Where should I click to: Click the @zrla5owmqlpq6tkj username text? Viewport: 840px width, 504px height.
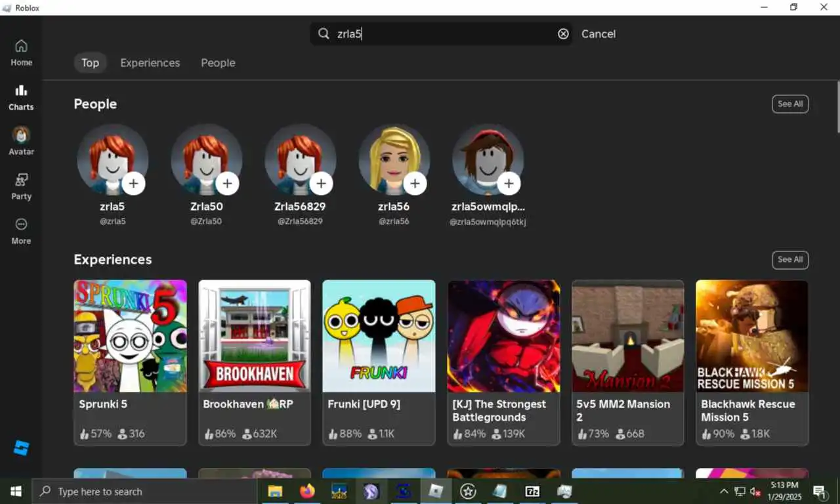[x=488, y=222]
